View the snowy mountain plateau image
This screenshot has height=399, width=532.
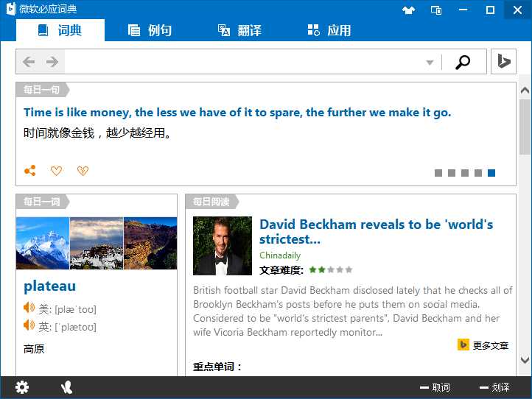click(43, 244)
